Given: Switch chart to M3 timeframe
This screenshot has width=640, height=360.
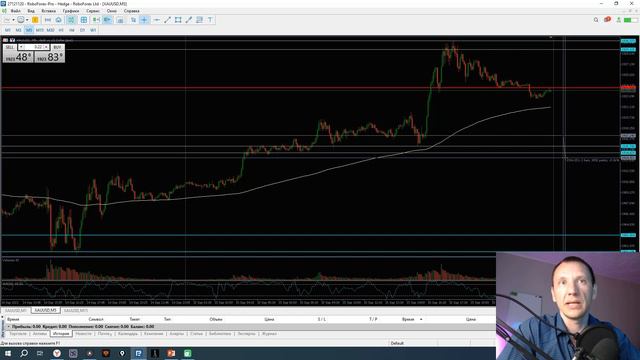Looking at the screenshot, I should point(18,30).
